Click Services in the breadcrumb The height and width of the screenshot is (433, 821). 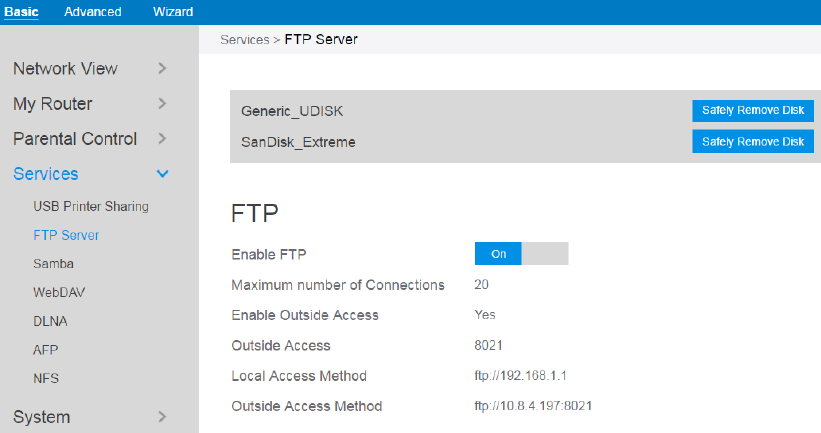click(x=244, y=40)
